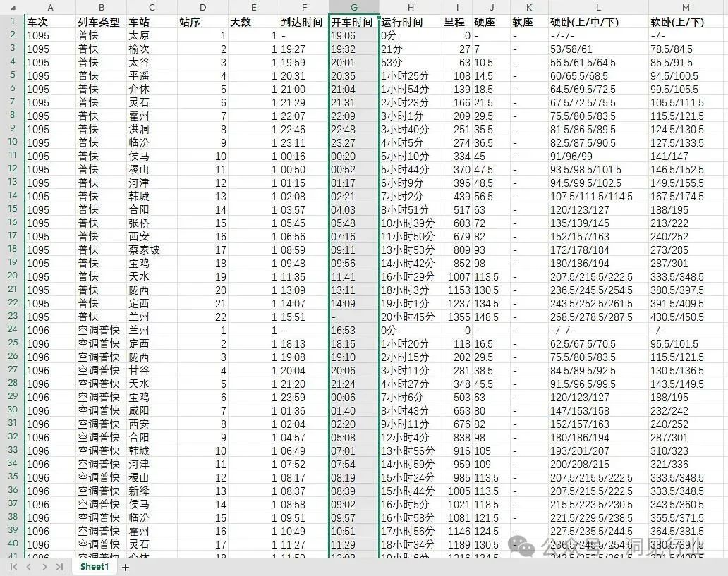The width and height of the screenshot is (728, 576).
Task: Select column L header
Action: [x=598, y=8]
